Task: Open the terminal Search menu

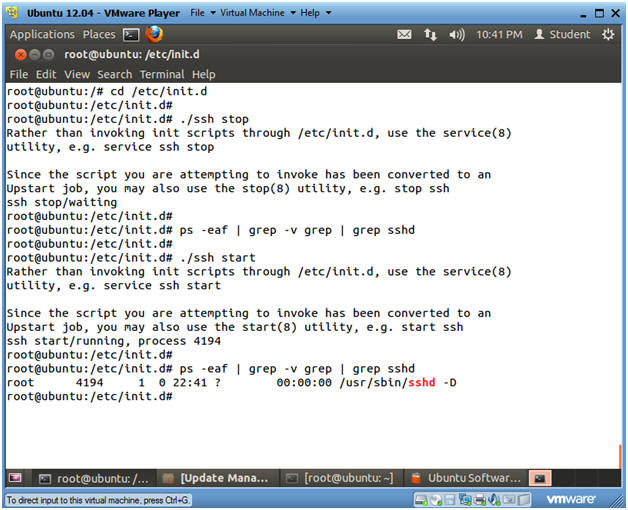Action: click(115, 75)
